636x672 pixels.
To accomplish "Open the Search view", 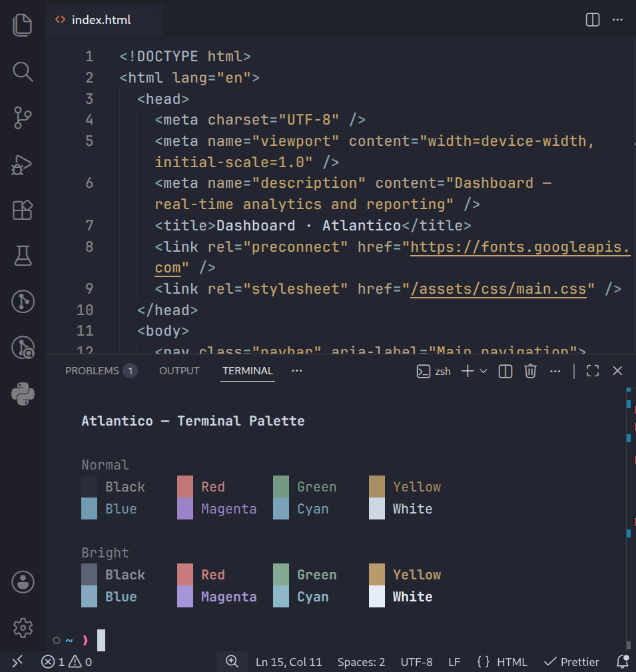I will tap(22, 71).
